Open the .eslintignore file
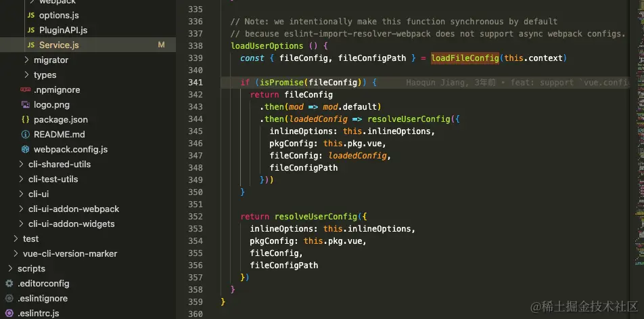Image resolution: width=644 pixels, height=319 pixels. click(43, 299)
